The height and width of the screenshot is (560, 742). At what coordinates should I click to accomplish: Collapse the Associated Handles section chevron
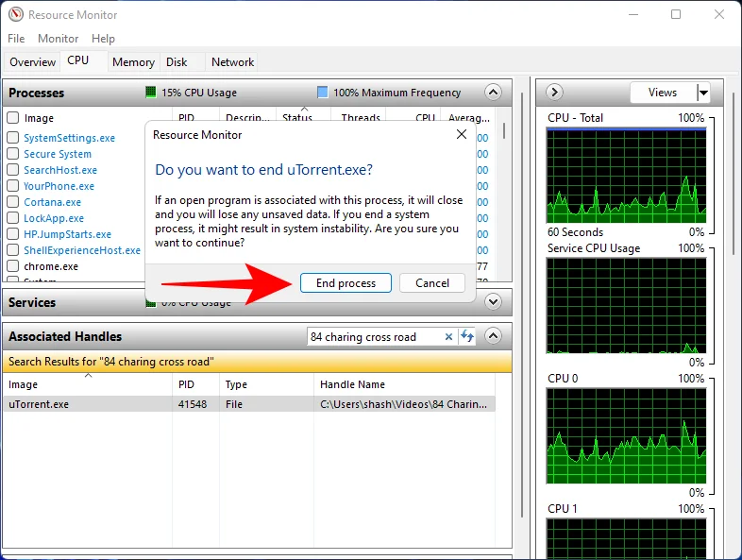[x=493, y=336]
